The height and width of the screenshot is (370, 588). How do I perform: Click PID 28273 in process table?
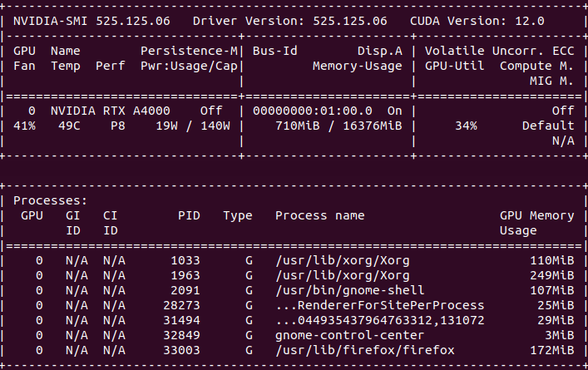click(181, 305)
